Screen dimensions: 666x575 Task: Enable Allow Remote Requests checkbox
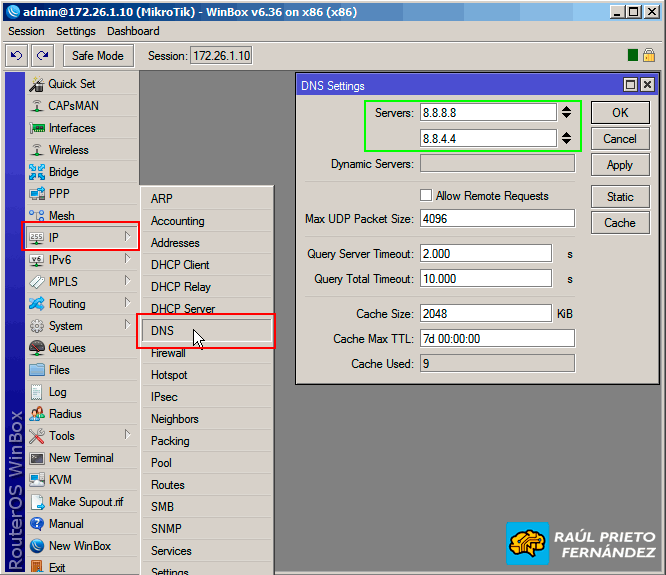click(x=426, y=196)
